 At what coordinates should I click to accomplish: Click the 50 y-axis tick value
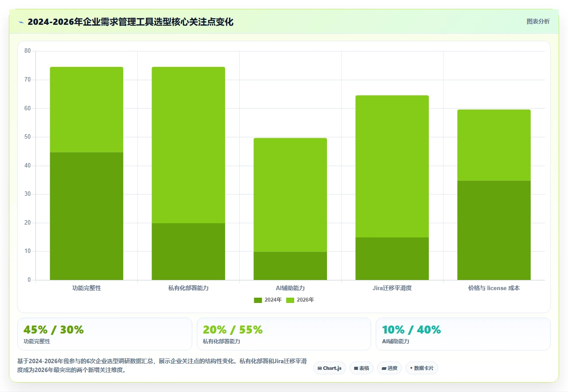coord(27,137)
